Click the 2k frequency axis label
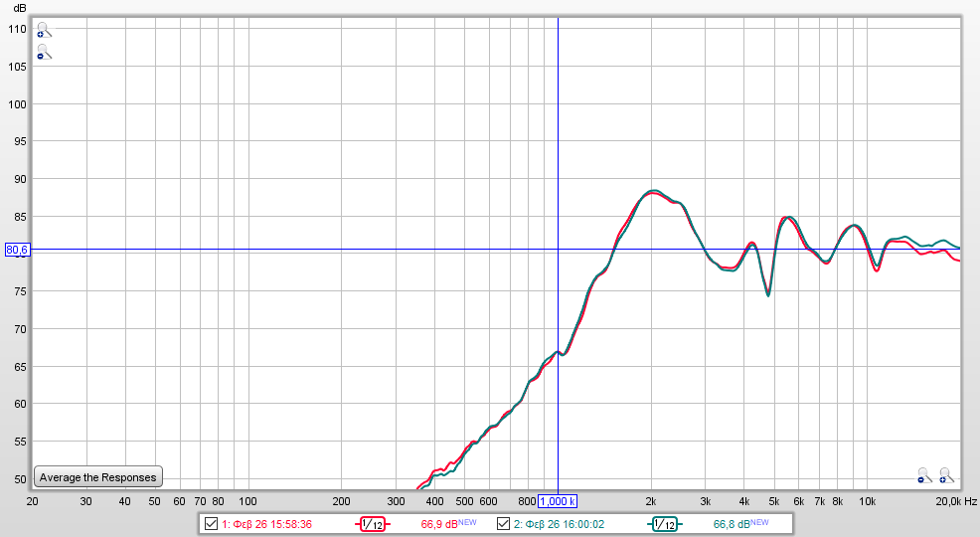980x537 pixels. 651,501
